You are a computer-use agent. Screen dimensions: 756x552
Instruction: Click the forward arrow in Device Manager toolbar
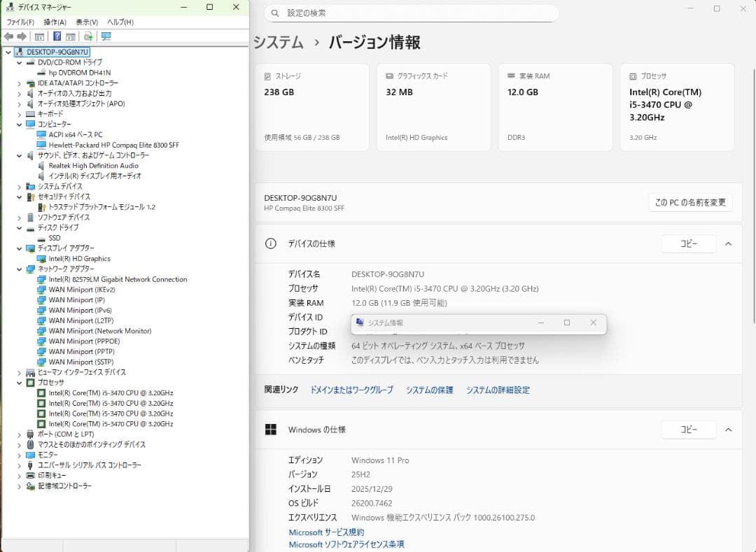(x=21, y=36)
